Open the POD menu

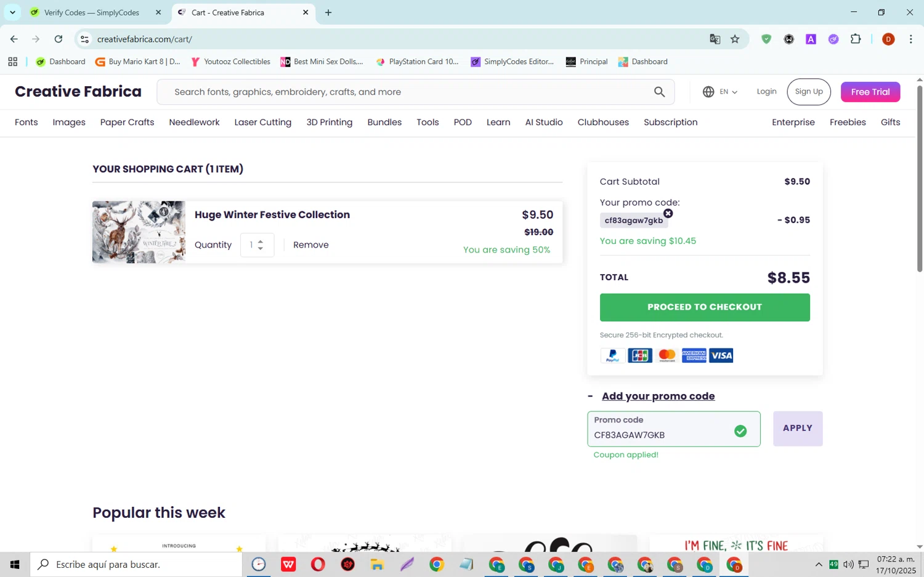tap(463, 123)
